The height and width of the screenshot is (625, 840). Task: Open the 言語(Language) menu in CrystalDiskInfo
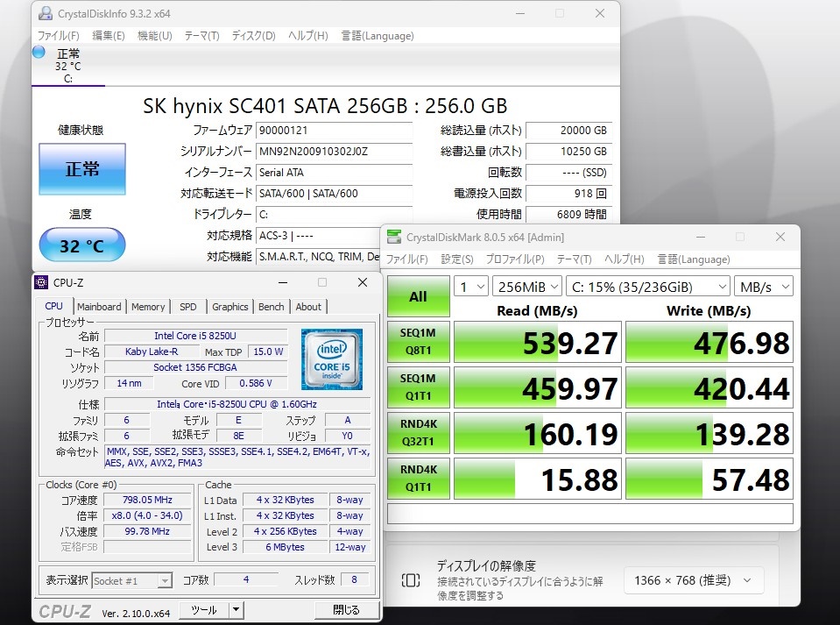(x=378, y=36)
